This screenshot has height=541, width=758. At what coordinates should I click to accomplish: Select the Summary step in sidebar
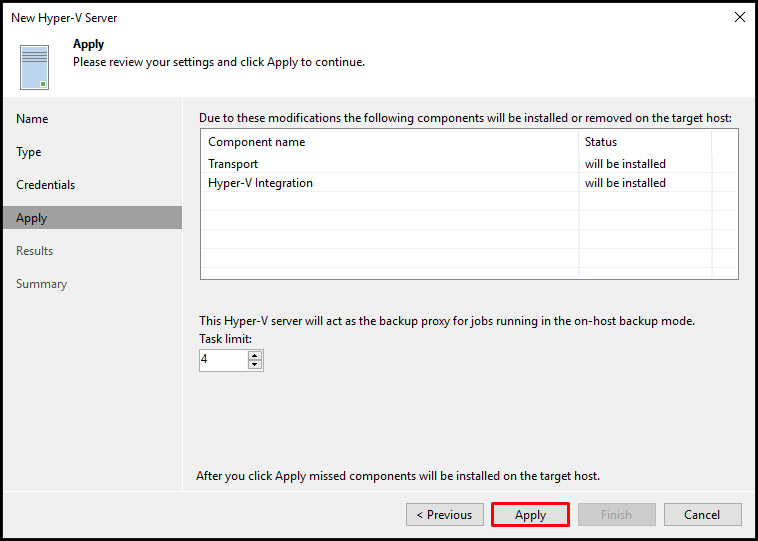tap(41, 283)
